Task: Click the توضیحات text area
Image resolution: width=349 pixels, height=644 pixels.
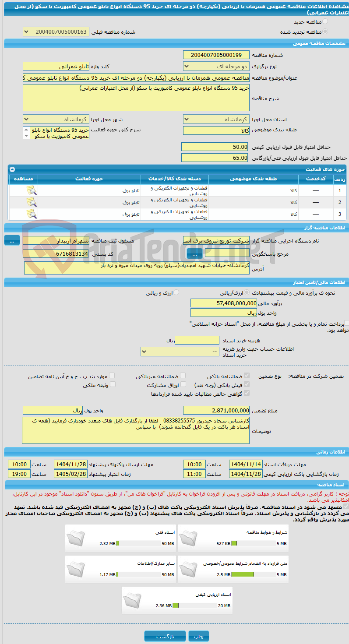Action: click(x=136, y=430)
